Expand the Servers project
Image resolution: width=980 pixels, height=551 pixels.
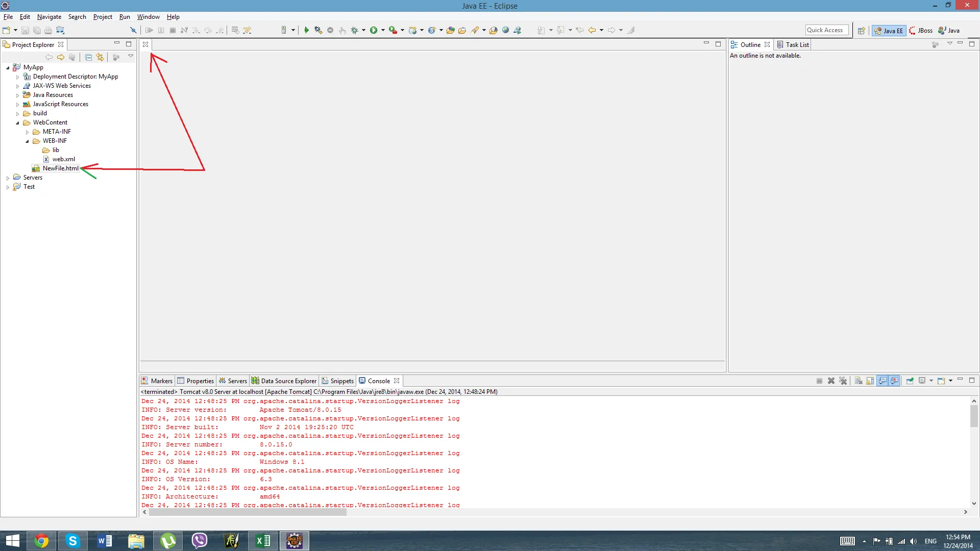point(8,178)
